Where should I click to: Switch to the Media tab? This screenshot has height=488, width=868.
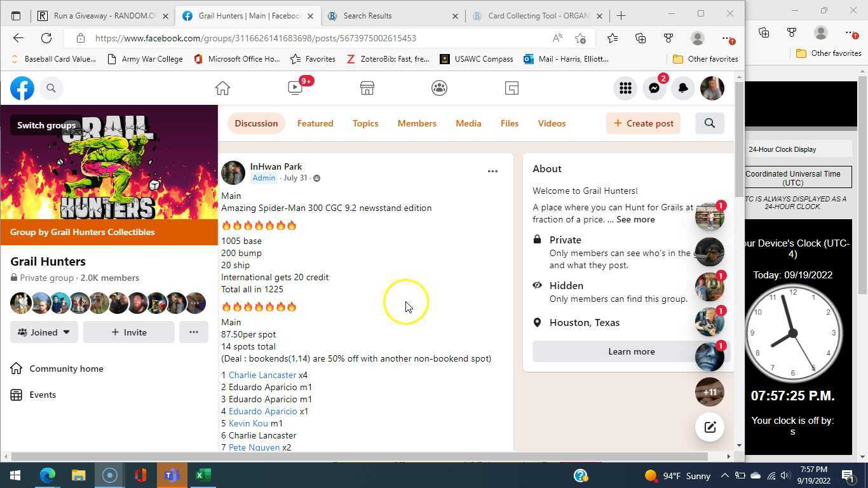pyautogui.click(x=468, y=123)
